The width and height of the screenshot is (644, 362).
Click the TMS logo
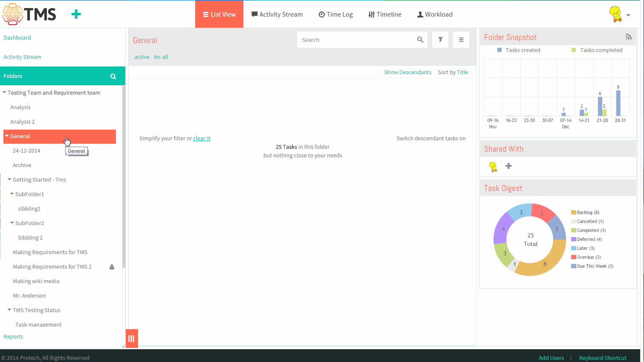click(x=29, y=14)
